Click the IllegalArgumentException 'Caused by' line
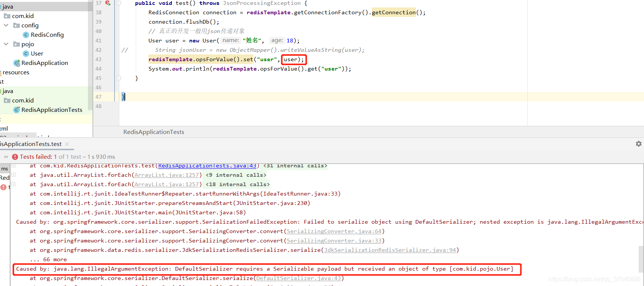 click(x=265, y=269)
